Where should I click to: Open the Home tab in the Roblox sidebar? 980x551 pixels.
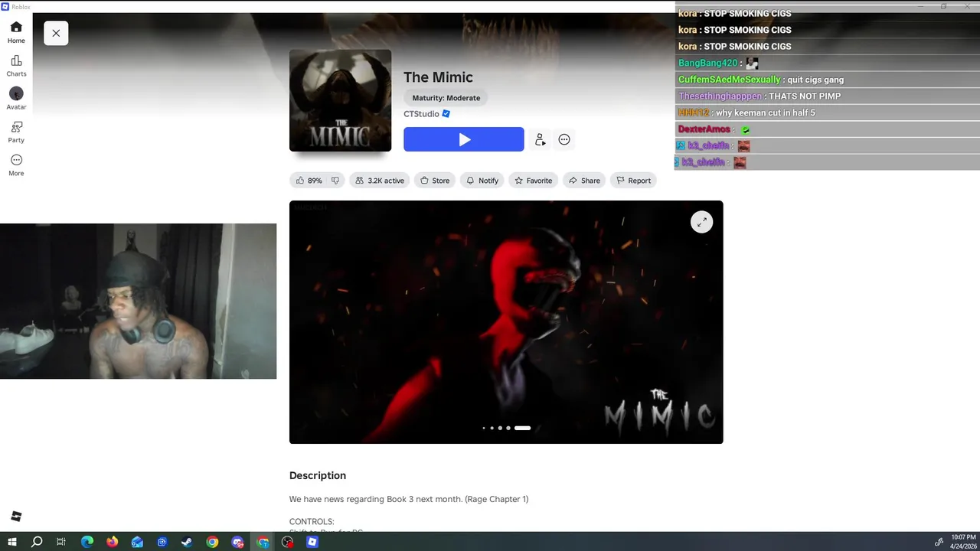coord(16,33)
